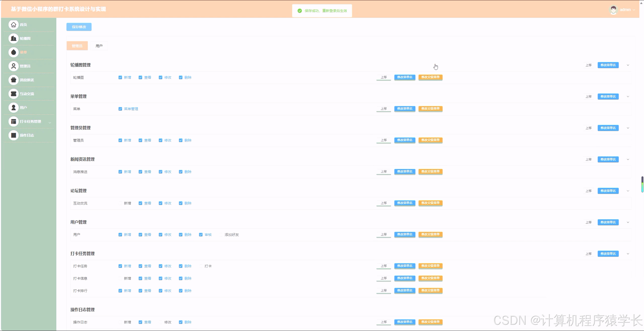Collapse the 轮播图管理 section chevron

[628, 65]
